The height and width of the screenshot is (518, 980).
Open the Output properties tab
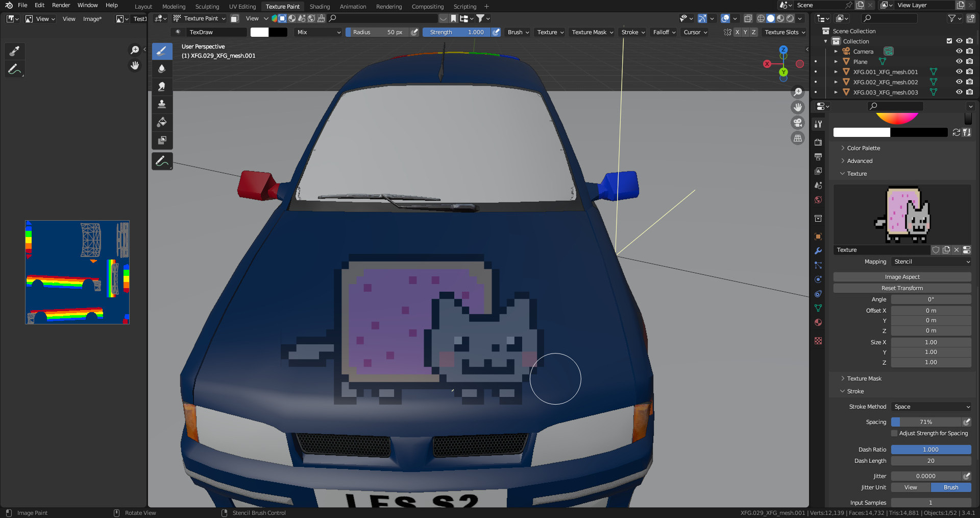pyautogui.click(x=818, y=156)
